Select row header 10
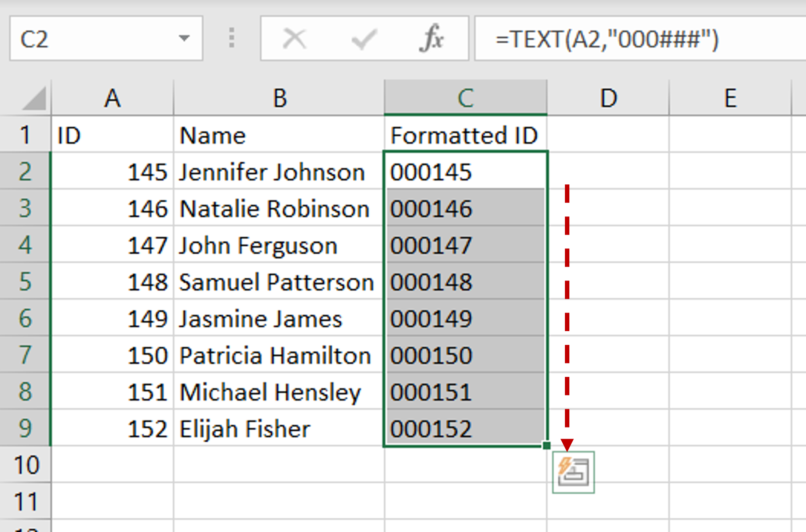The height and width of the screenshot is (532, 806). coord(25,465)
